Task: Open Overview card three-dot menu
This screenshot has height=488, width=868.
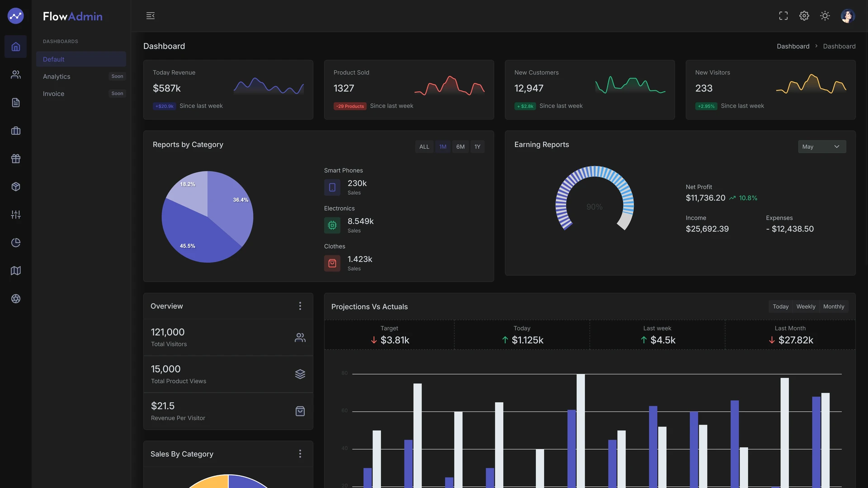Action: 300,306
